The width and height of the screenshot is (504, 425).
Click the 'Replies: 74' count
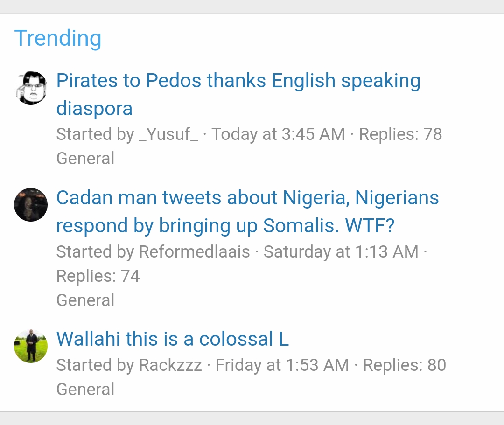tap(98, 276)
